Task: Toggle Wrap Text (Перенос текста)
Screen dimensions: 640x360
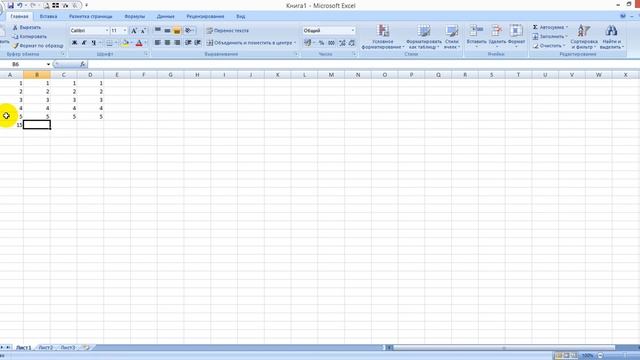Action: (x=227, y=31)
